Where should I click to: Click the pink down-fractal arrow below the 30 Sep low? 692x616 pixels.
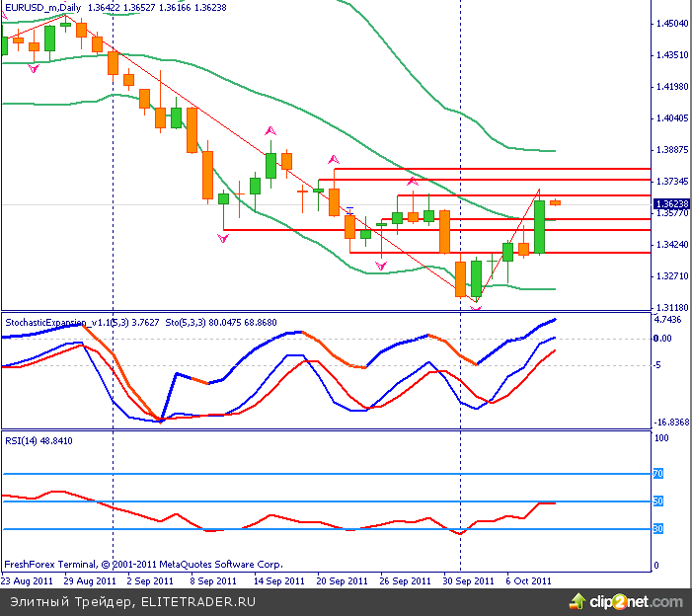coord(477,307)
